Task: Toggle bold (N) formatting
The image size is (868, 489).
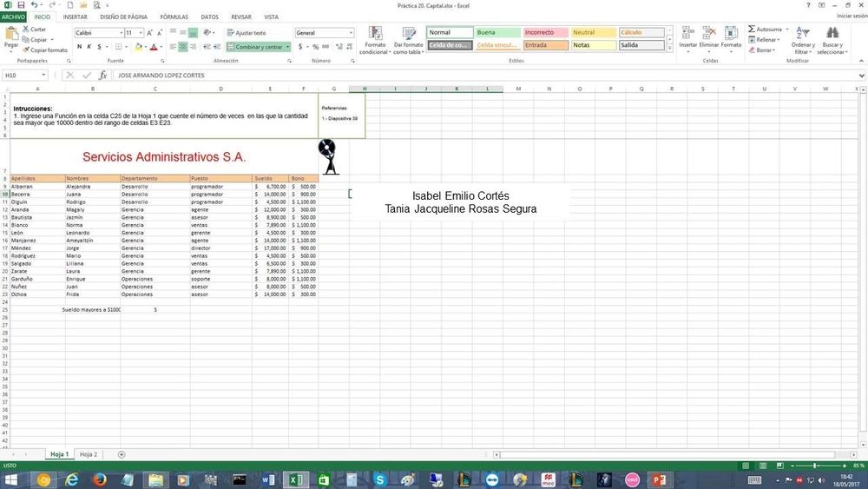Action: tap(79, 47)
